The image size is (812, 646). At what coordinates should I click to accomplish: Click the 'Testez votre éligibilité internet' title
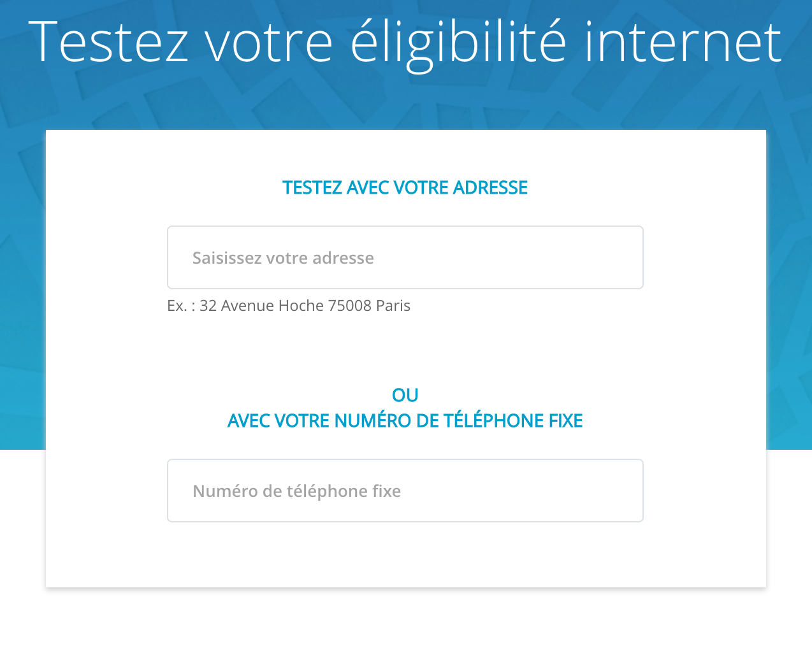click(405, 42)
